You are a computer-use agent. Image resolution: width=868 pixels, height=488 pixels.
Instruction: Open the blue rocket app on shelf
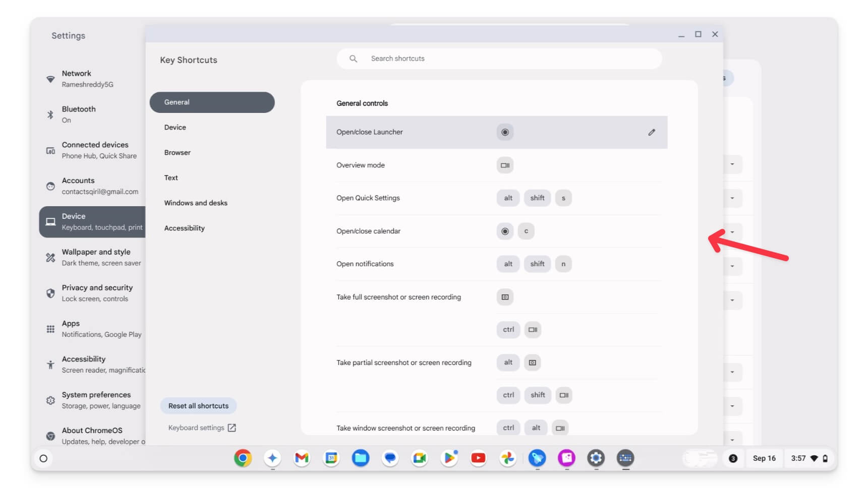click(537, 458)
